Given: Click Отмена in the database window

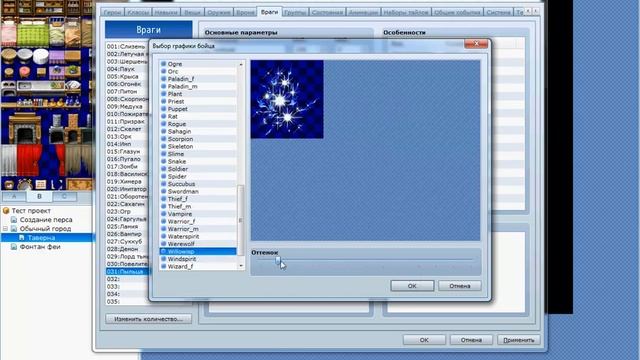Looking at the screenshot, I should pyautogui.click(x=471, y=340).
